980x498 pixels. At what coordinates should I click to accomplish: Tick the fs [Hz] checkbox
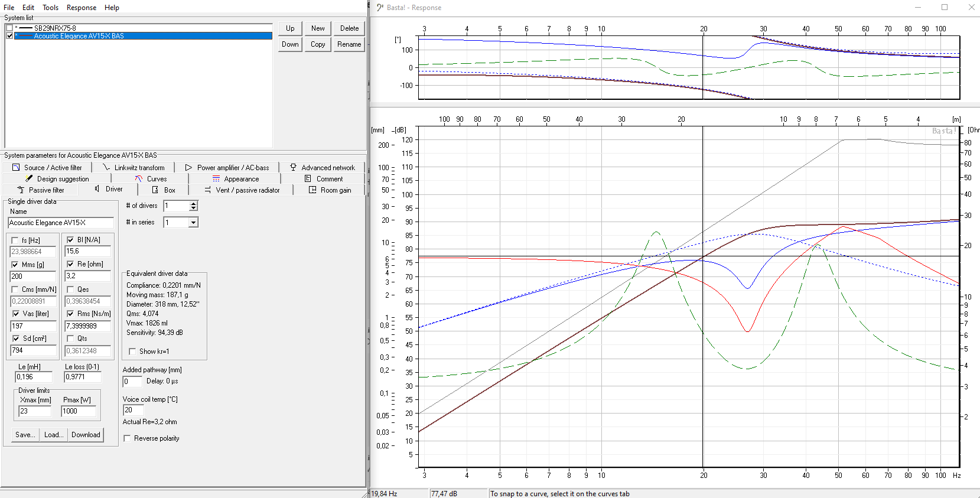point(15,240)
